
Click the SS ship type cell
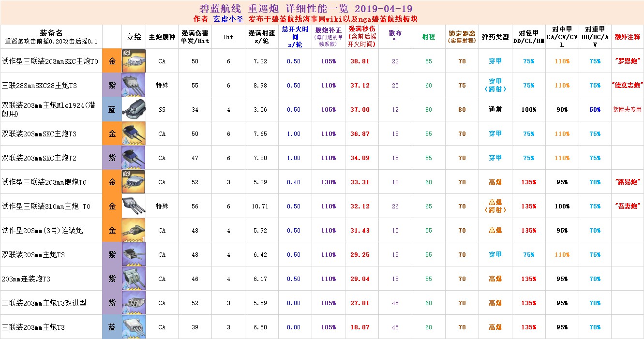click(162, 110)
